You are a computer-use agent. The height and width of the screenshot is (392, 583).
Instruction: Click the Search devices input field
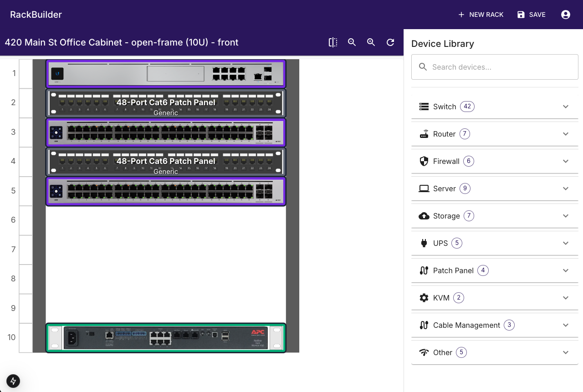(495, 67)
